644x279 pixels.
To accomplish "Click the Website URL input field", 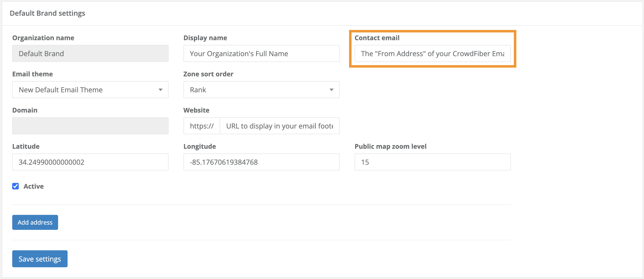I will tap(279, 126).
